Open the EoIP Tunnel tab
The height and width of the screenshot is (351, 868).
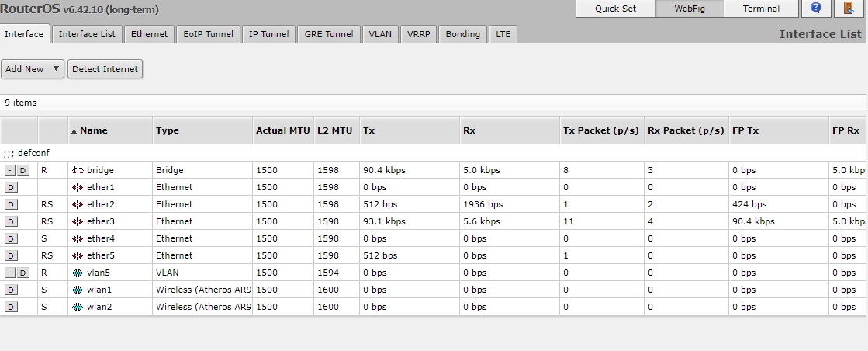tap(208, 34)
